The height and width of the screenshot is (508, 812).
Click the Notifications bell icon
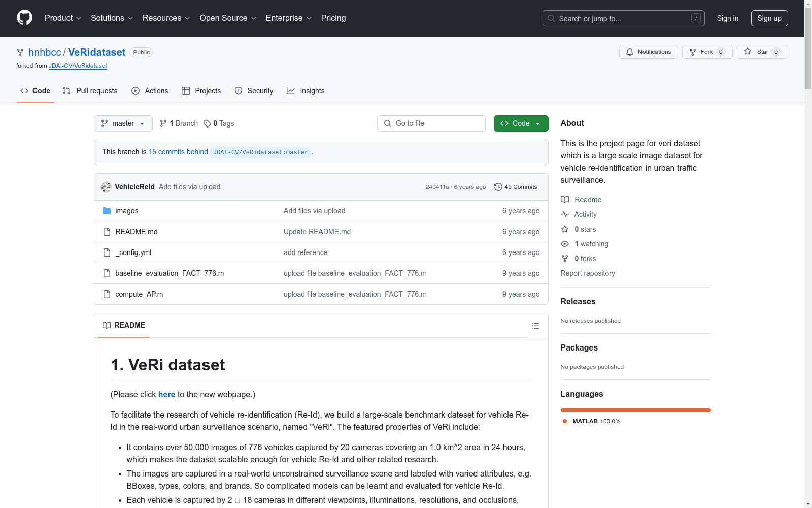[x=630, y=52]
